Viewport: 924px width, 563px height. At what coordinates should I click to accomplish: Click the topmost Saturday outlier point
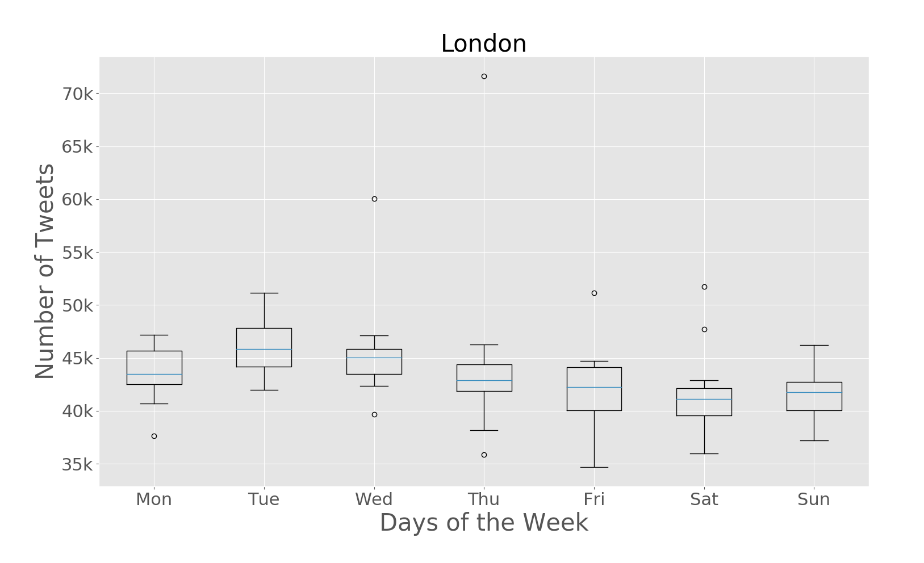(704, 287)
